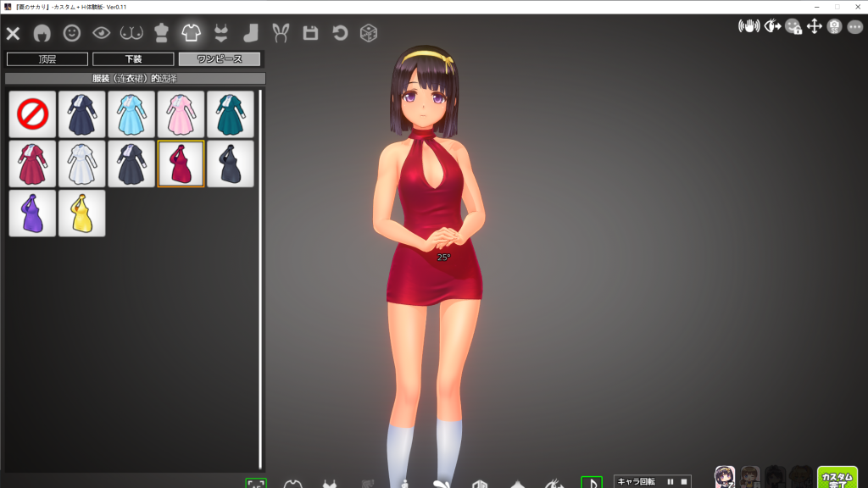Image resolution: width=868 pixels, height=488 pixels.
Task: Select the eye customization icon
Action: click(100, 34)
